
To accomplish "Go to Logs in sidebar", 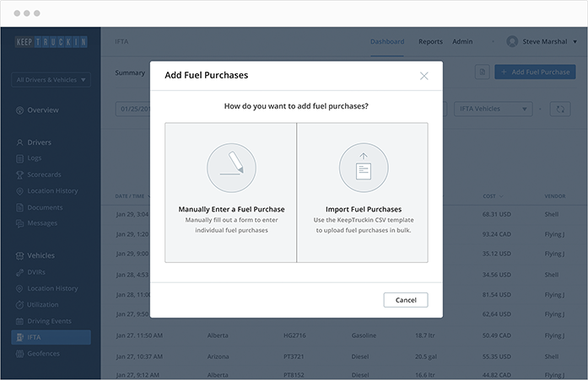I will (x=29, y=158).
